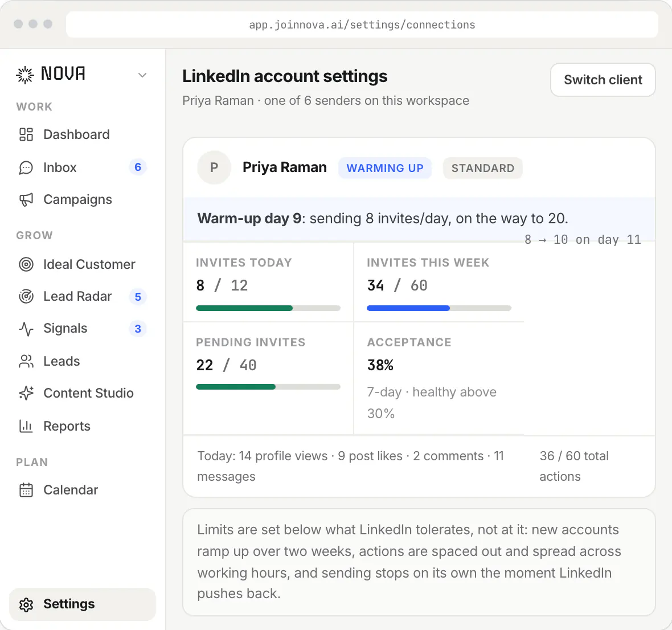Click the "LinkedIn account settings" heading
672x630 pixels.
tap(285, 76)
